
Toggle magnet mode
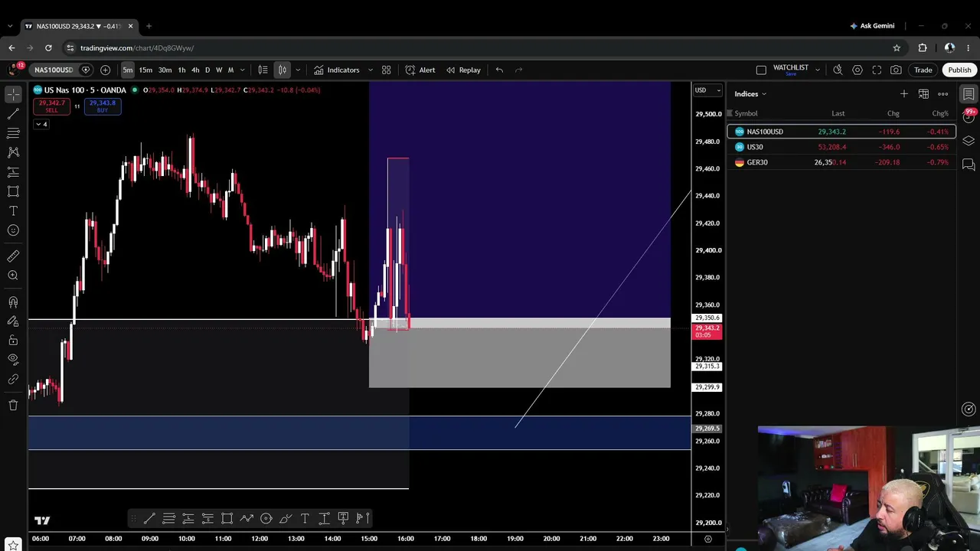coord(13,302)
